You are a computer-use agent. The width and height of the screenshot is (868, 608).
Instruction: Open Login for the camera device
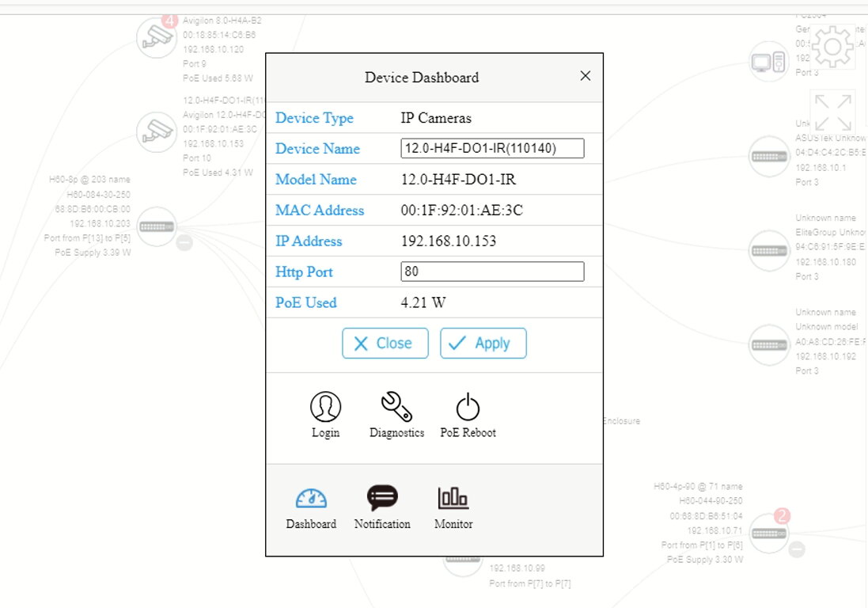(x=325, y=415)
